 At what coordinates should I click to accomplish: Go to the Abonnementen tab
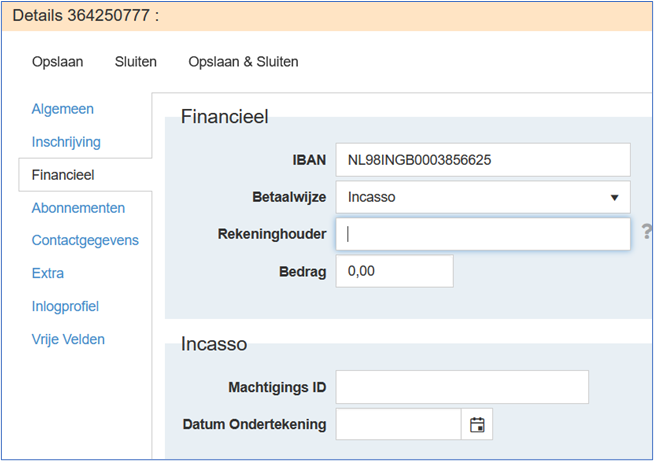(x=78, y=208)
